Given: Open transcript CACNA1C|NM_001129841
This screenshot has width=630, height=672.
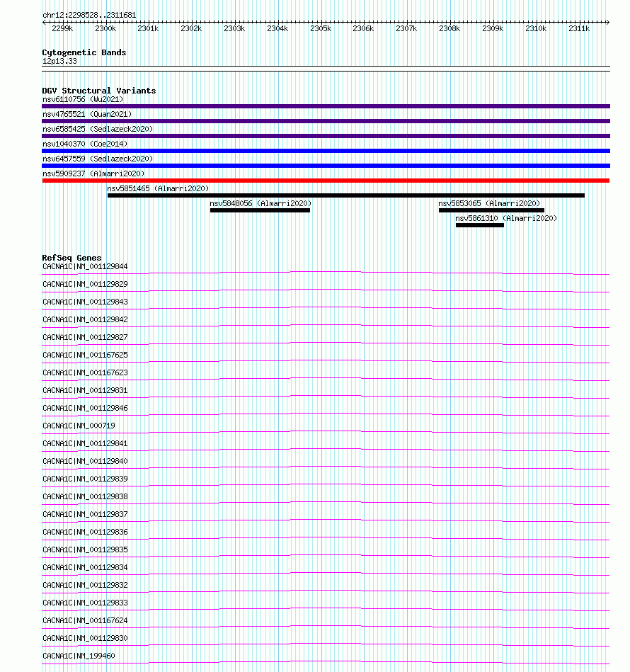Looking at the screenshot, I should (x=85, y=443).
